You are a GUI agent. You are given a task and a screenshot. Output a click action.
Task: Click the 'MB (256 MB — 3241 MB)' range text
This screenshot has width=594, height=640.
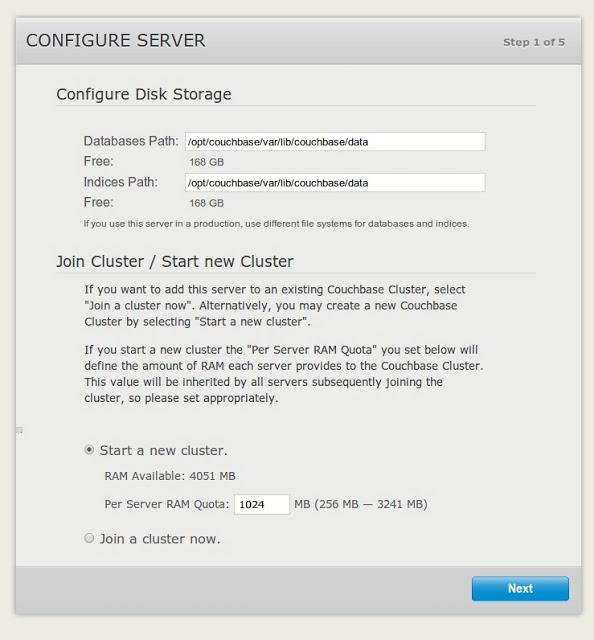360,504
